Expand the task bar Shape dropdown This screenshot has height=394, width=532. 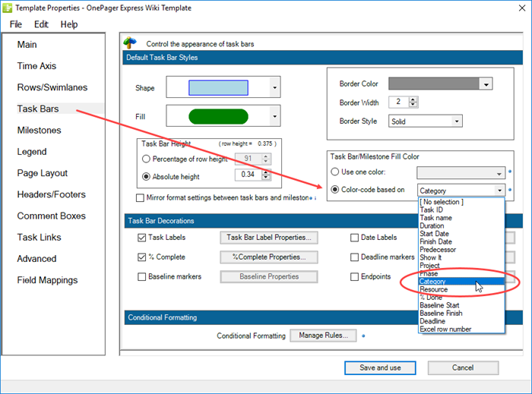pos(273,88)
